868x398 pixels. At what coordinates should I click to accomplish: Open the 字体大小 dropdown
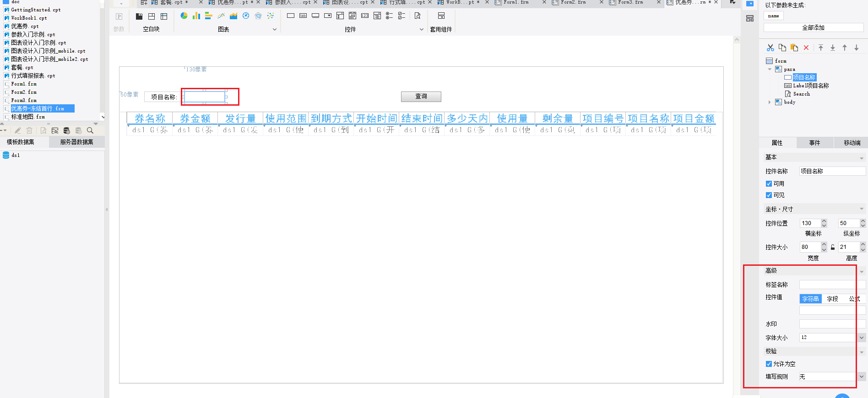[x=862, y=338]
